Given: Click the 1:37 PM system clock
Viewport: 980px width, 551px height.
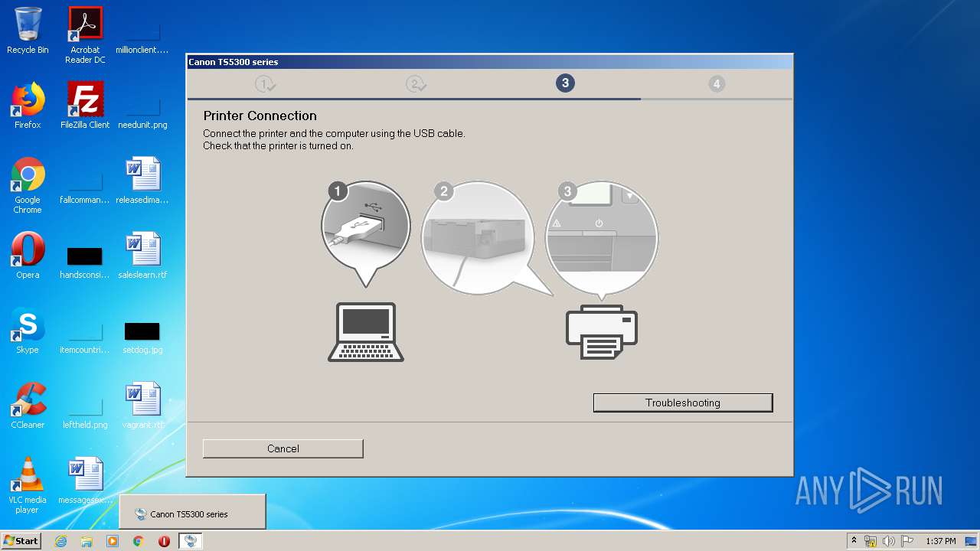Looking at the screenshot, I should coord(940,541).
